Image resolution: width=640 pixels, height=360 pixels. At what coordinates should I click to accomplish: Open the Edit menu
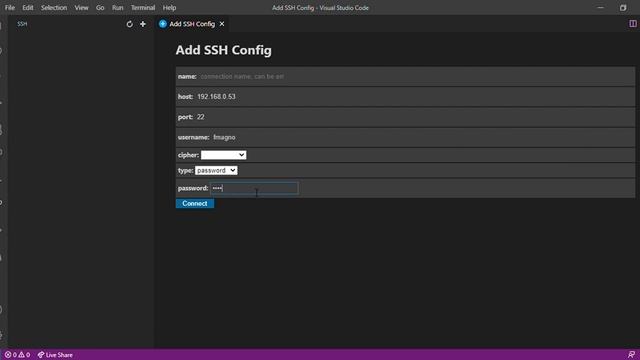28,8
